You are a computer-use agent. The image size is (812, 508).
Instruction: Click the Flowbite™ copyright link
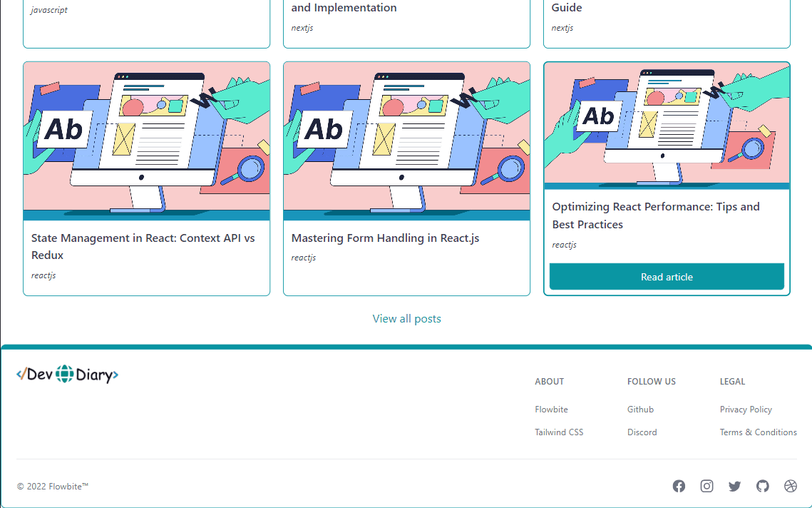point(68,487)
